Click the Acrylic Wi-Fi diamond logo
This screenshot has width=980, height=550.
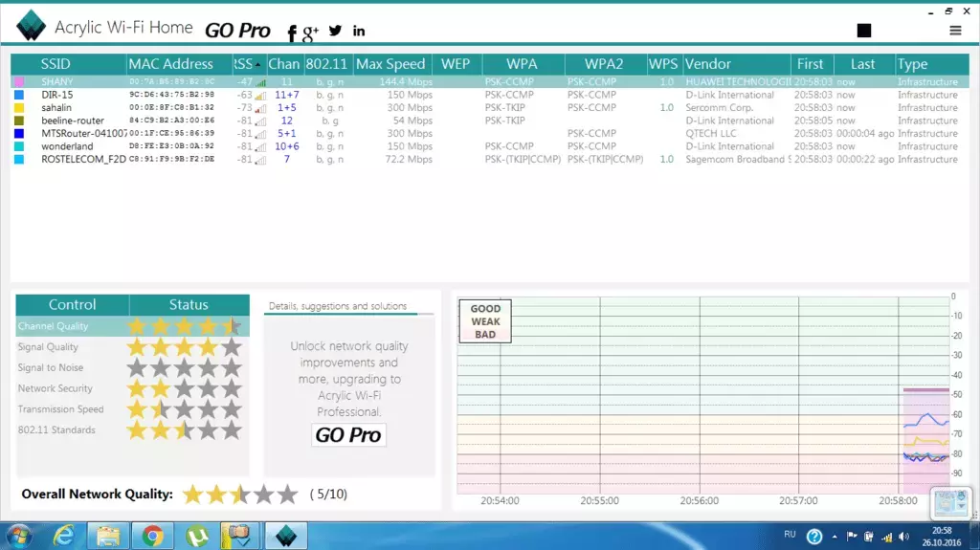(31, 26)
